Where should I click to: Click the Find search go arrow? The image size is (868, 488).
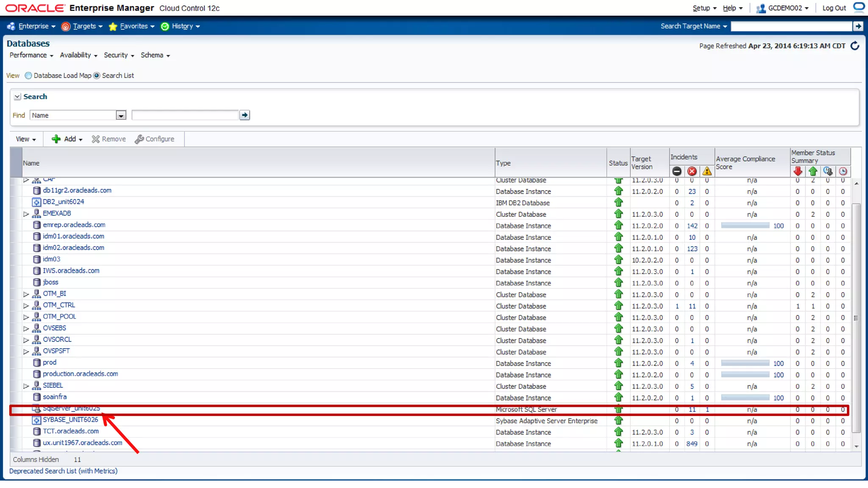[245, 115]
